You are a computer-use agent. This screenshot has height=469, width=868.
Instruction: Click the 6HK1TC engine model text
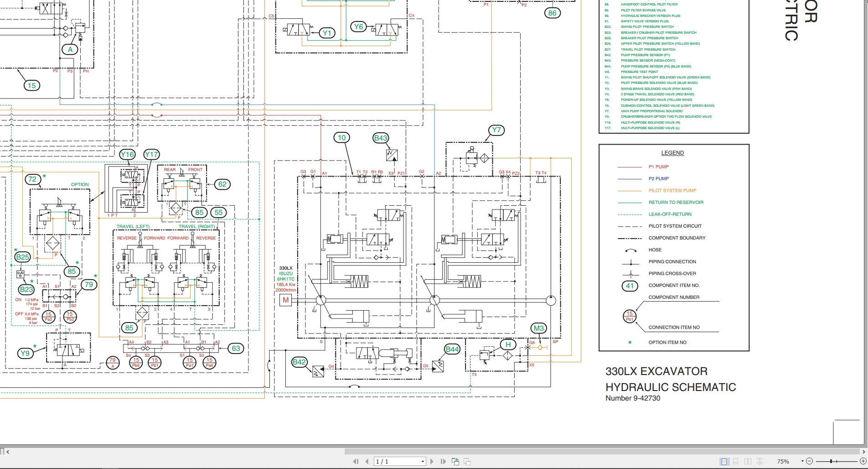(286, 279)
